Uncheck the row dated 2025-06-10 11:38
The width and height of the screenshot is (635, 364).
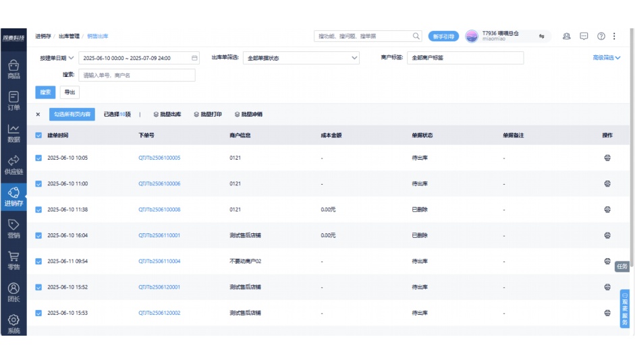coord(38,210)
